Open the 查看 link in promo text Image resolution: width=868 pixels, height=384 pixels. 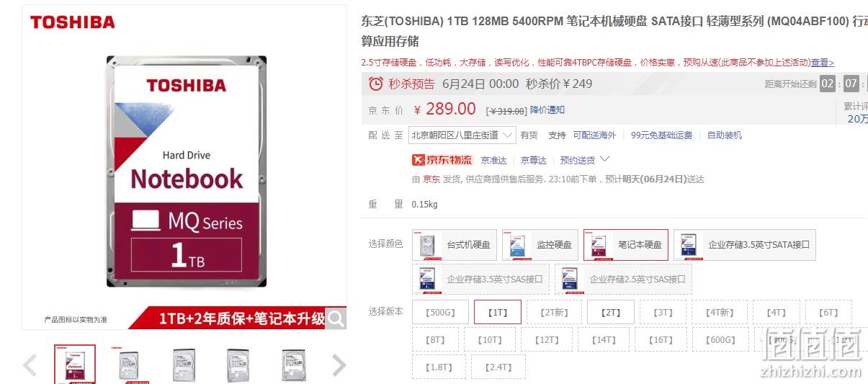[x=822, y=63]
